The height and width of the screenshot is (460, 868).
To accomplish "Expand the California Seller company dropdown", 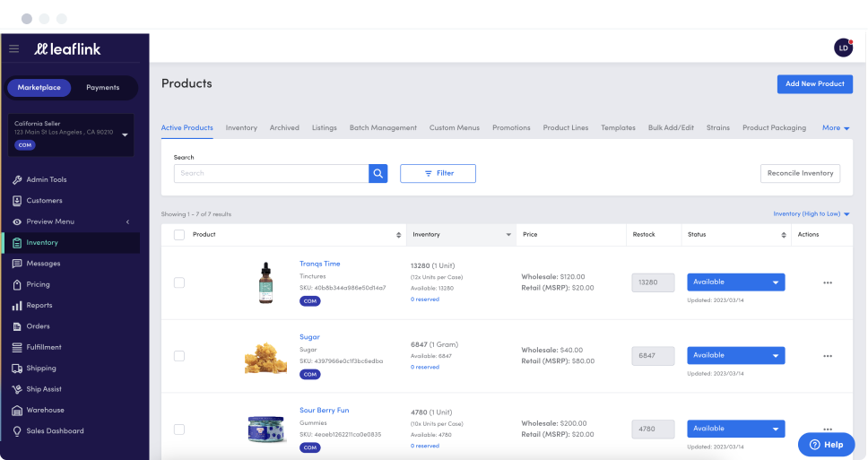I will pyautogui.click(x=126, y=135).
